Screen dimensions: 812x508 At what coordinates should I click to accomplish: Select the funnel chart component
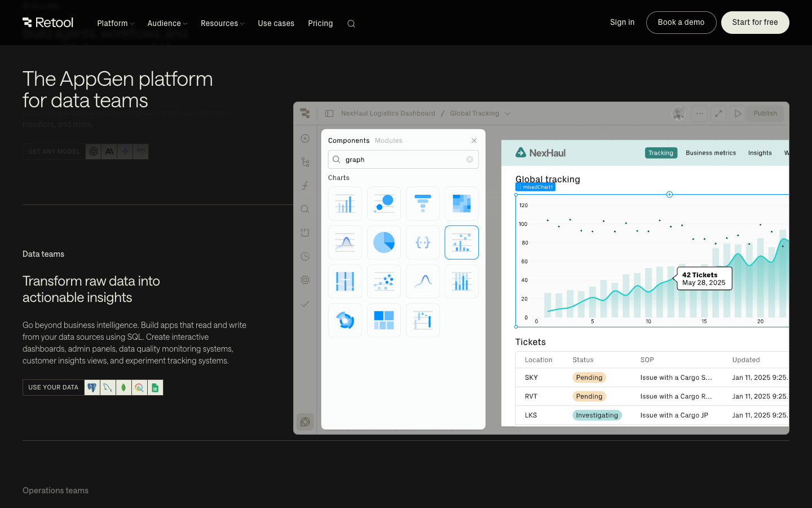tap(423, 203)
